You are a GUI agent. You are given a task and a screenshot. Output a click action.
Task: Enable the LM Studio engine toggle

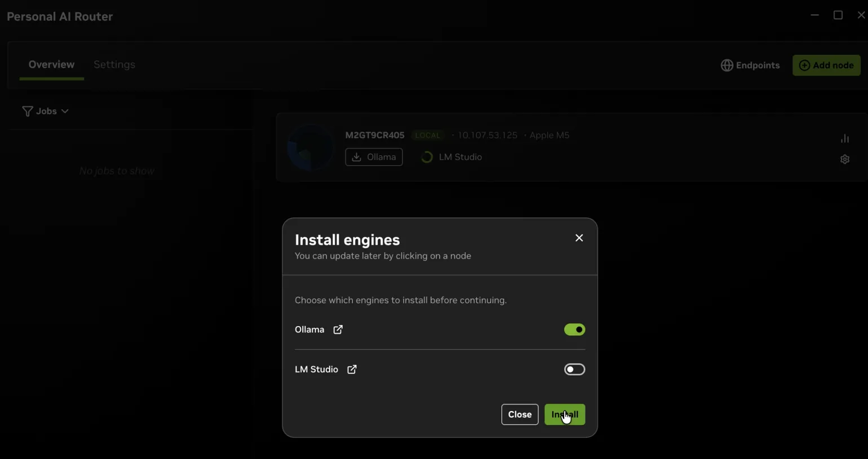[574, 369]
